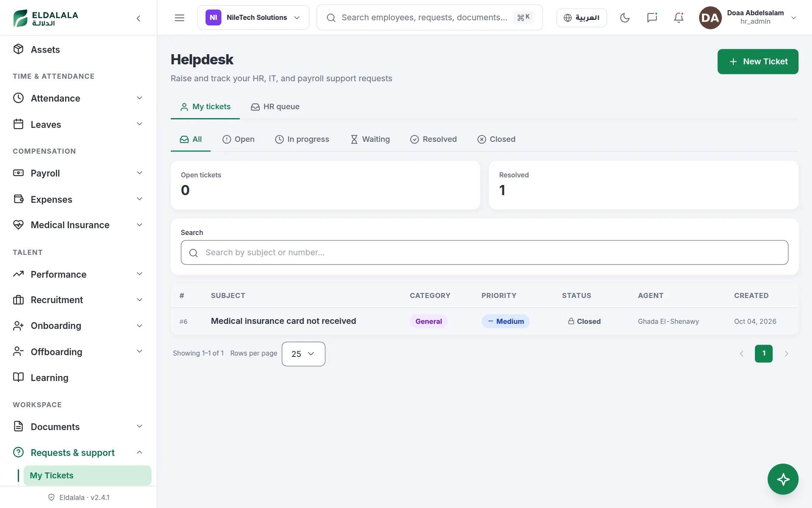Filter by Open status tab
Viewport: 812px width, 508px height.
[239, 139]
